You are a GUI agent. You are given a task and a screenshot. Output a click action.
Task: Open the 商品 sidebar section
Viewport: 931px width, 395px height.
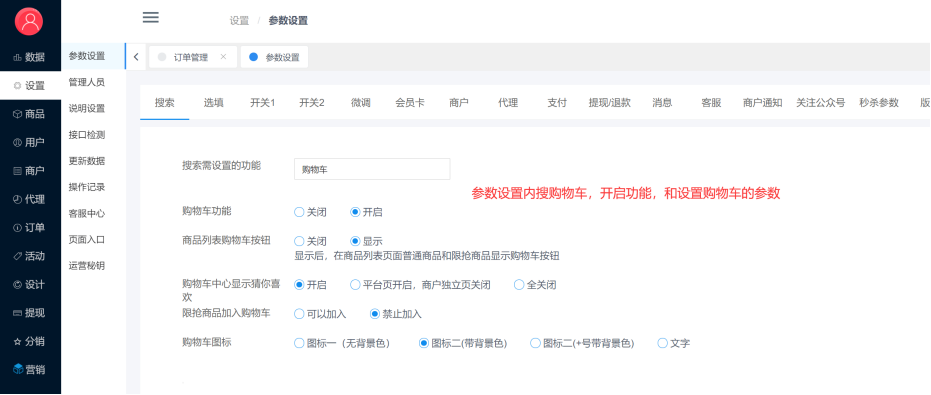[30, 114]
